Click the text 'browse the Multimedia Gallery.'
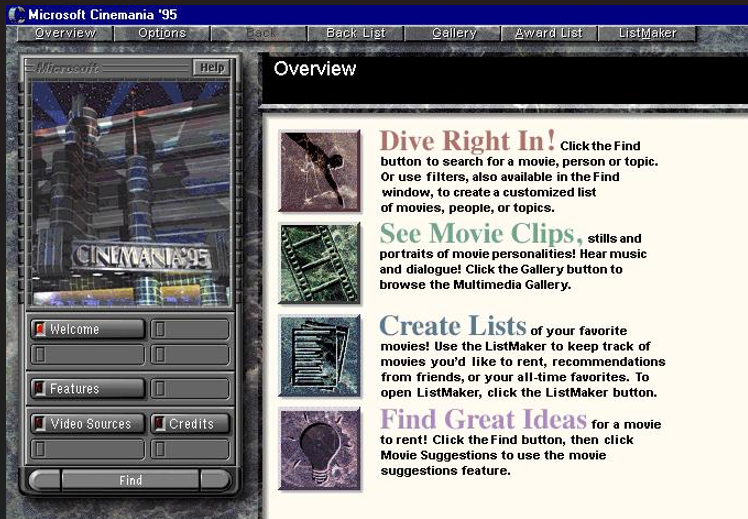The image size is (748, 519). tap(475, 285)
